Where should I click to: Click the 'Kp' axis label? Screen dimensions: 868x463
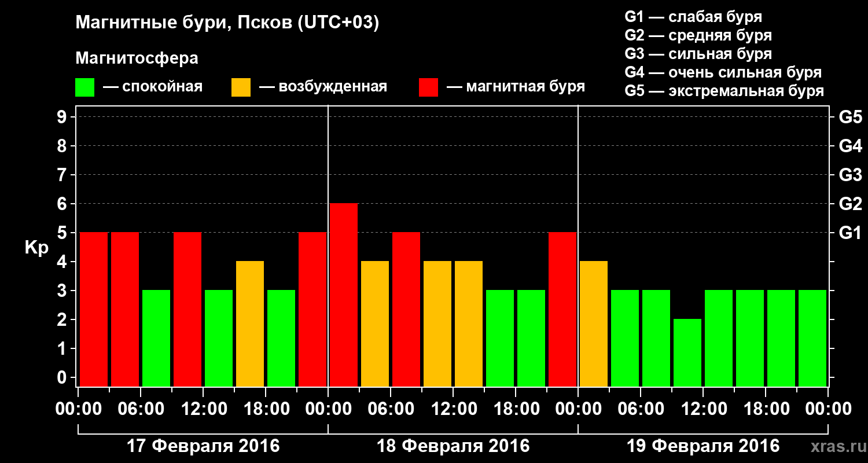[x=36, y=248]
